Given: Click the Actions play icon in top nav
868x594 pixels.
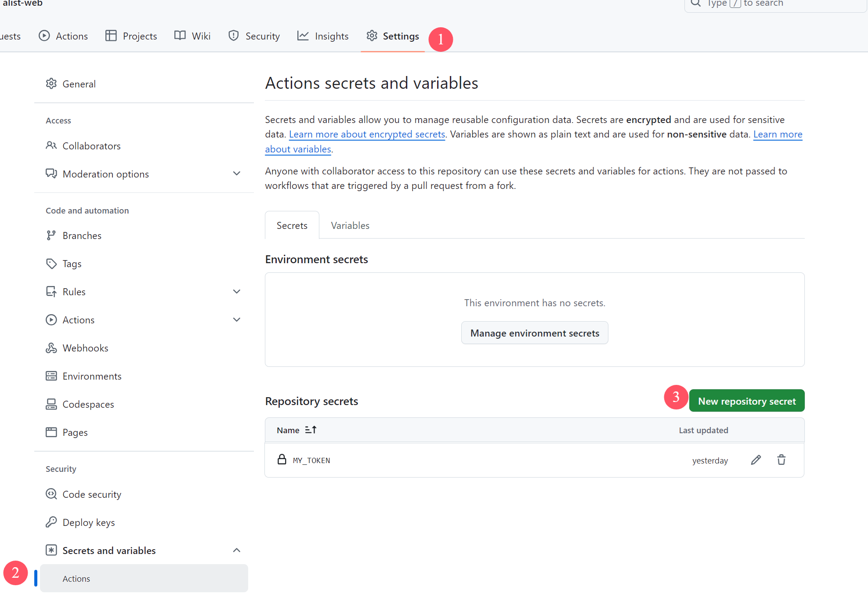Looking at the screenshot, I should [x=44, y=36].
